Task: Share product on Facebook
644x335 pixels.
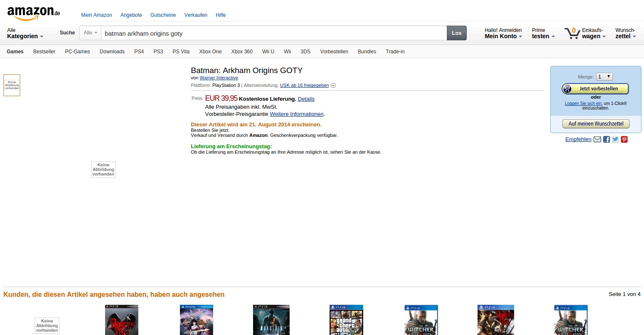Action: pyautogui.click(x=607, y=139)
